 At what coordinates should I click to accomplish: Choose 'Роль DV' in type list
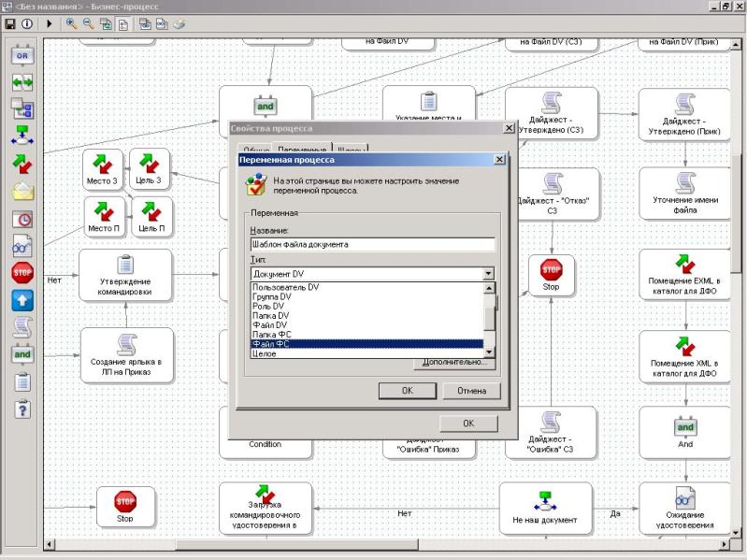tap(366, 307)
